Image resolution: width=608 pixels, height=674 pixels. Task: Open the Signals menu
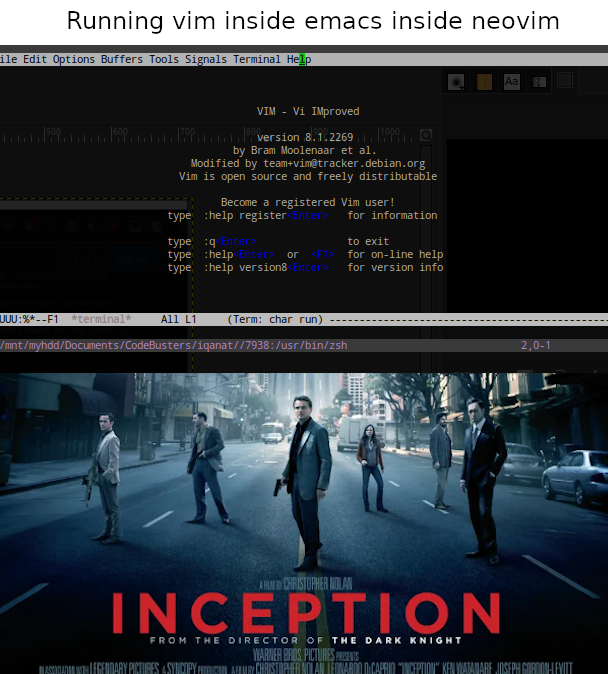206,59
